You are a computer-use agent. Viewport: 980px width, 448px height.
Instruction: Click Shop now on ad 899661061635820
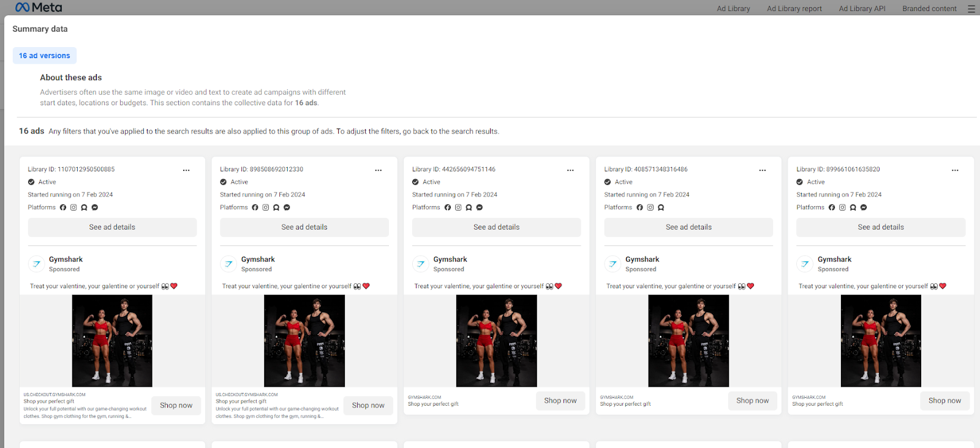point(944,401)
